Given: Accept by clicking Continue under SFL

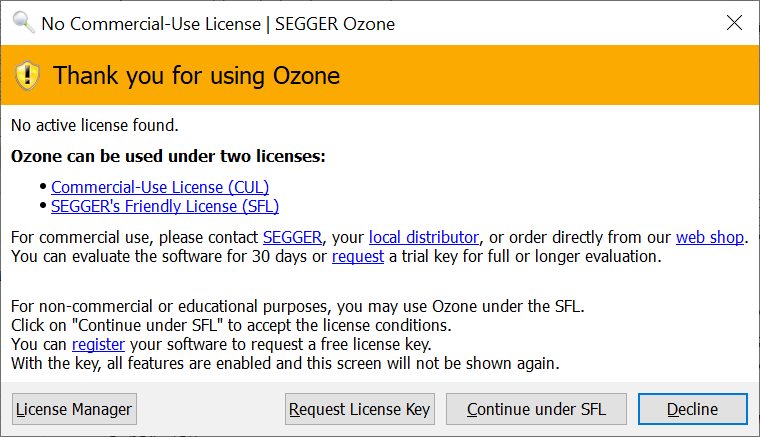Looking at the screenshot, I should (536, 409).
